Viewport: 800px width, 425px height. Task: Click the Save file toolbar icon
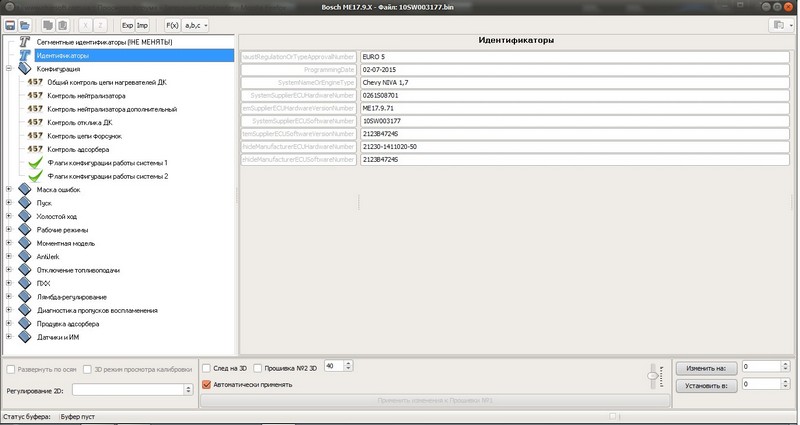coord(10,24)
